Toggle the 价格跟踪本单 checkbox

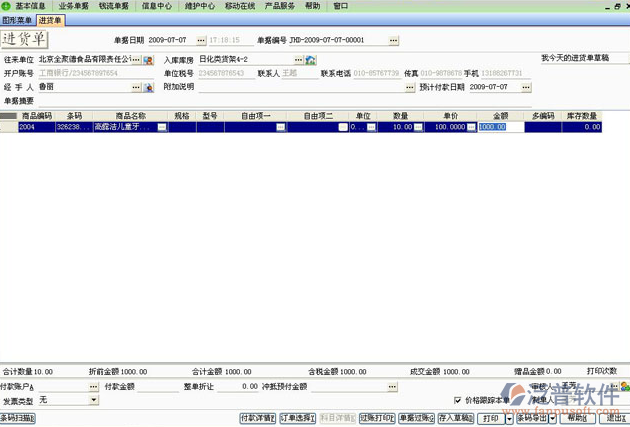458,400
